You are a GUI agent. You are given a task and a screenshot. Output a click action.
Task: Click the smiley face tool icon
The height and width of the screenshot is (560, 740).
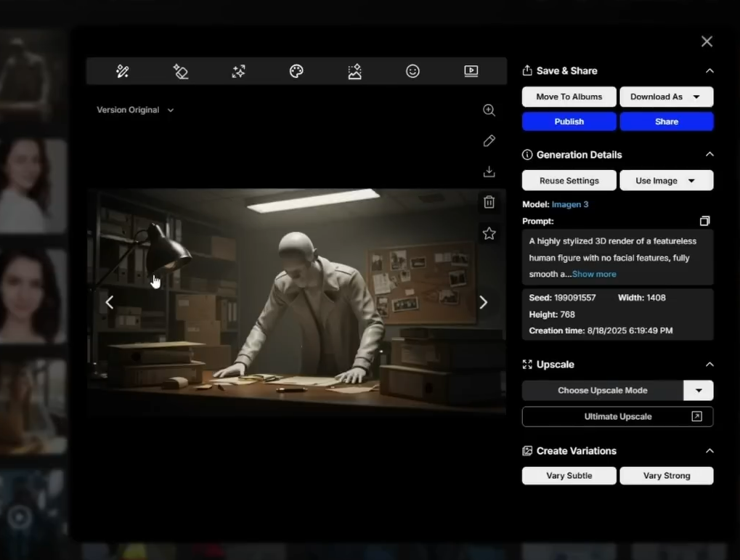(x=412, y=71)
